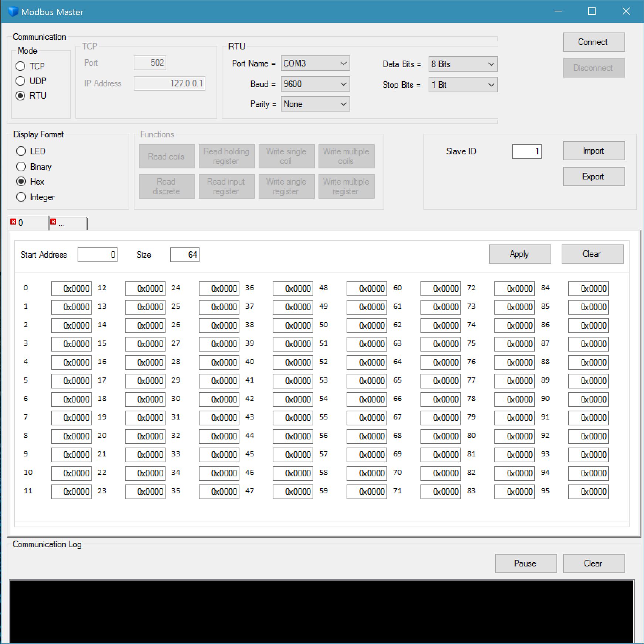The image size is (644, 644).
Task: Import a register configuration
Action: click(593, 151)
